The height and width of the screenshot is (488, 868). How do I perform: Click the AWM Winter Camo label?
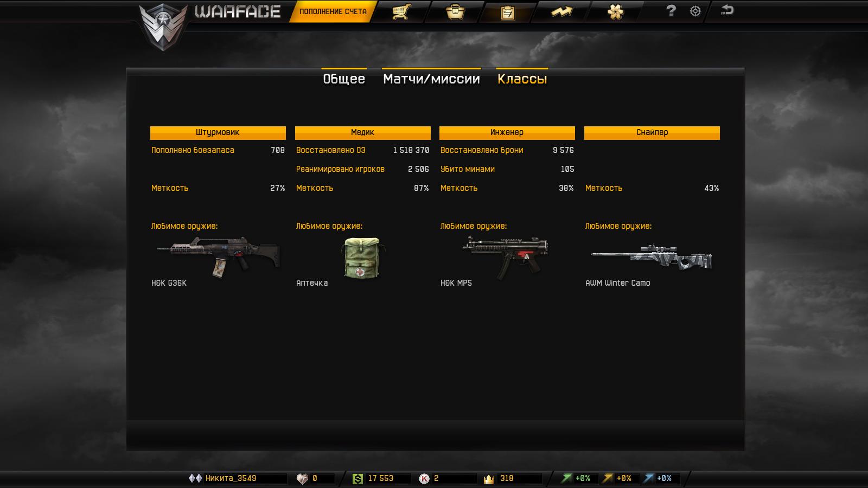[x=618, y=283]
